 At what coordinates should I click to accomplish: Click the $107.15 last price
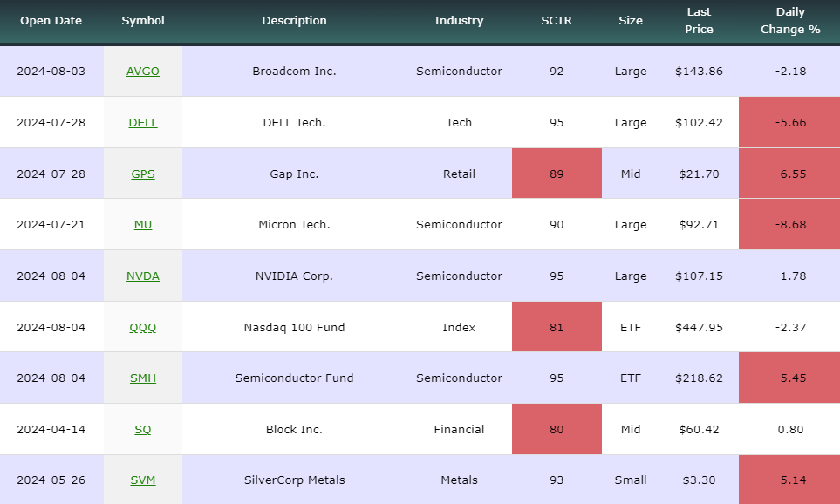pyautogui.click(x=699, y=276)
